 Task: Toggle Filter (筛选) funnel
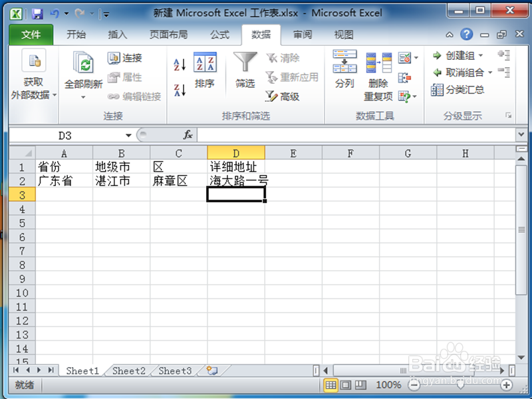(x=245, y=70)
